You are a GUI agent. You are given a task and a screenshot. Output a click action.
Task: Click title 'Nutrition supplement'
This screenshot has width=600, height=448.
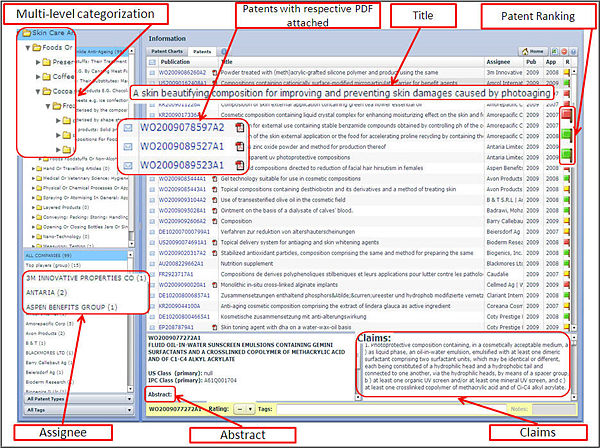coord(247,264)
